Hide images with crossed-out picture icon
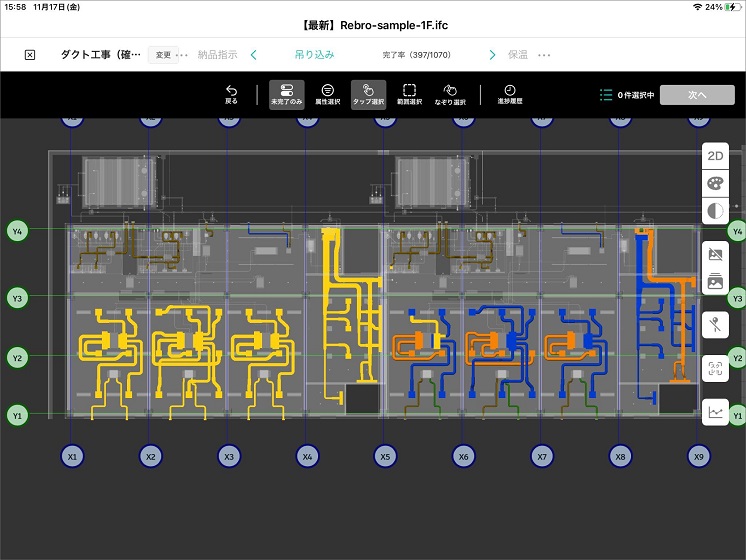The image size is (746, 560). coord(715,255)
